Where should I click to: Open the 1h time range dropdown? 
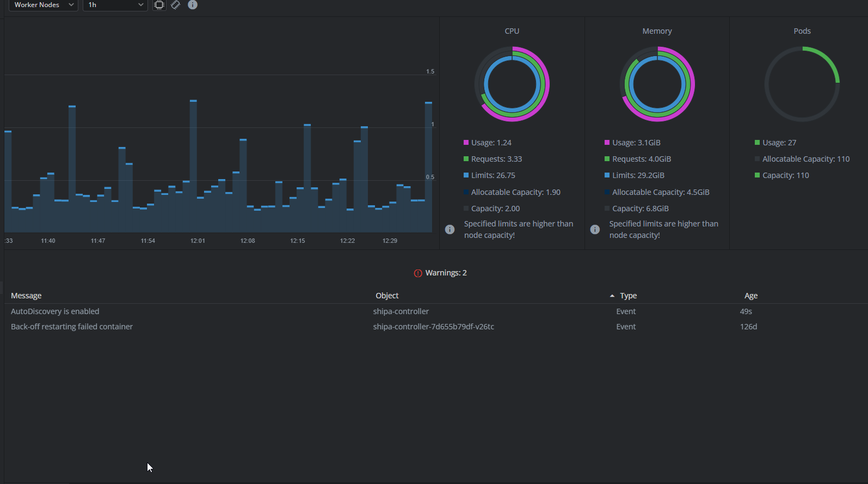(115, 5)
